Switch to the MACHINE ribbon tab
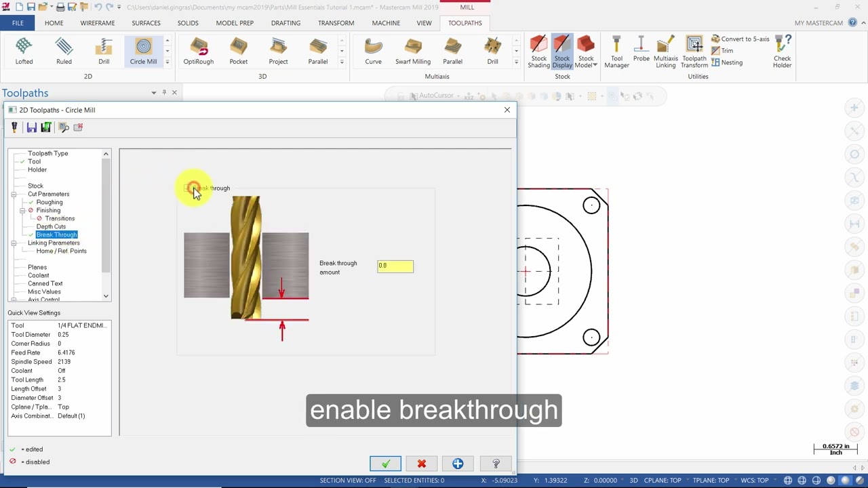The height and width of the screenshot is (488, 868). tap(386, 23)
